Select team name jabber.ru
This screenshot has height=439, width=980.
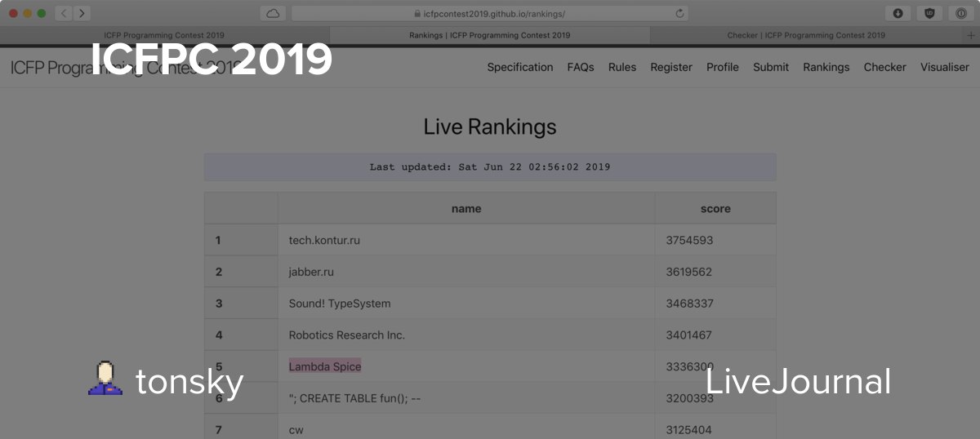pos(311,272)
